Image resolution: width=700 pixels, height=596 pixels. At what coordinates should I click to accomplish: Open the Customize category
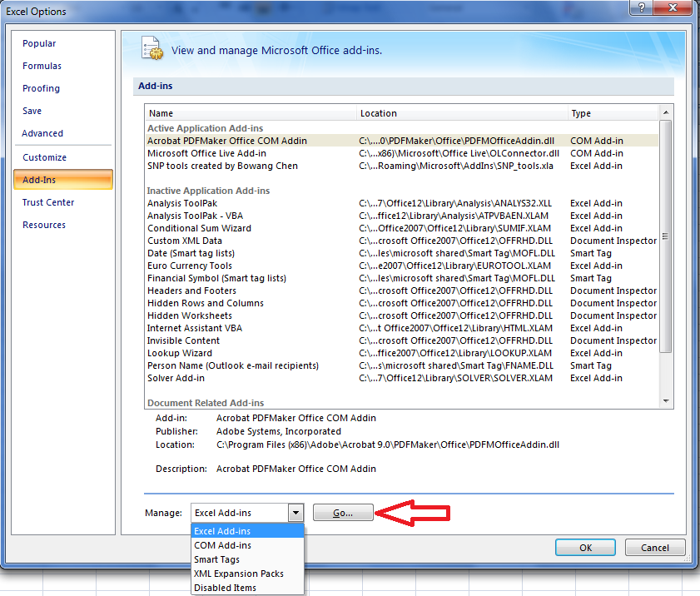[44, 157]
